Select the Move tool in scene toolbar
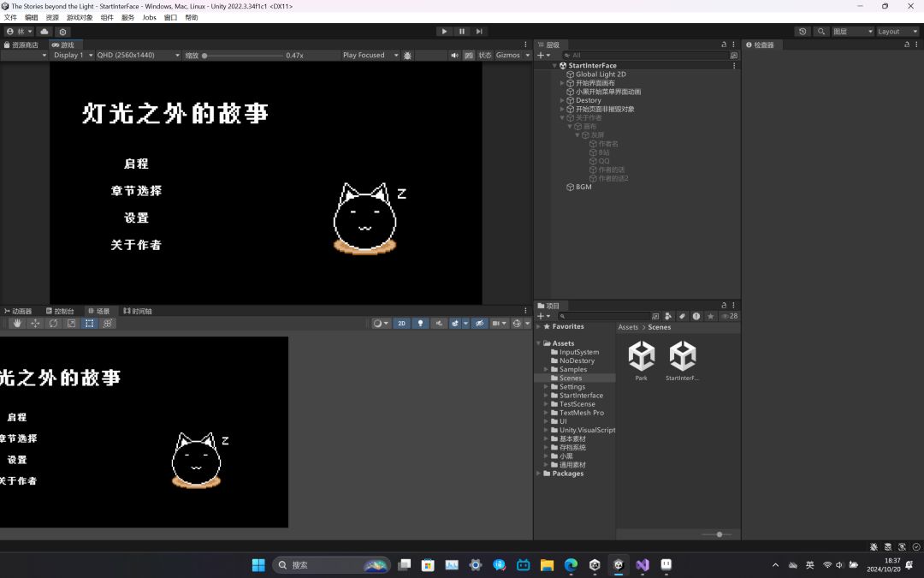This screenshot has height=578, width=924. pos(35,323)
